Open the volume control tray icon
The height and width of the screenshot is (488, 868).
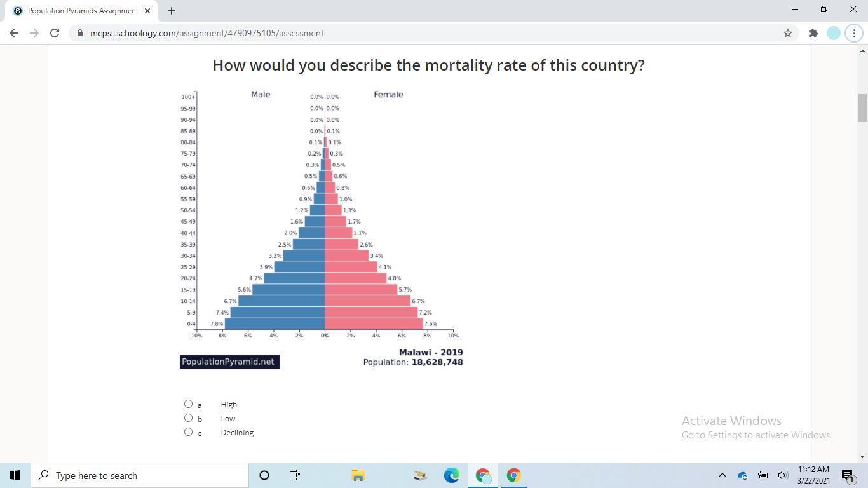(x=783, y=475)
